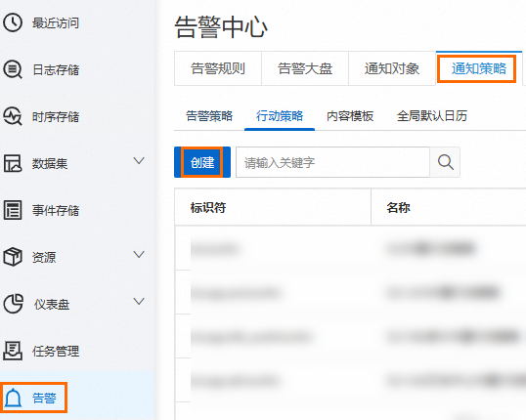Image resolution: width=526 pixels, height=420 pixels.
Task: Expand the 资源 submenu chevron
Action: pyautogui.click(x=139, y=254)
